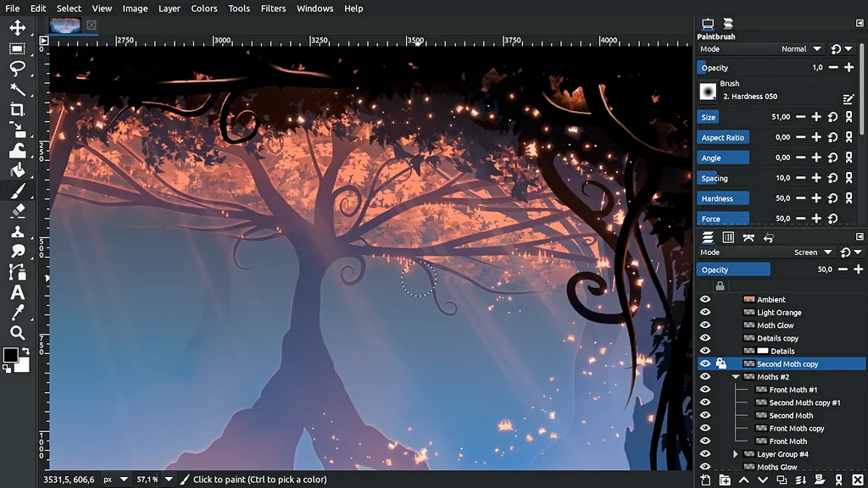868x488 pixels.
Task: Hide the Moth Glow layer
Action: click(704, 325)
